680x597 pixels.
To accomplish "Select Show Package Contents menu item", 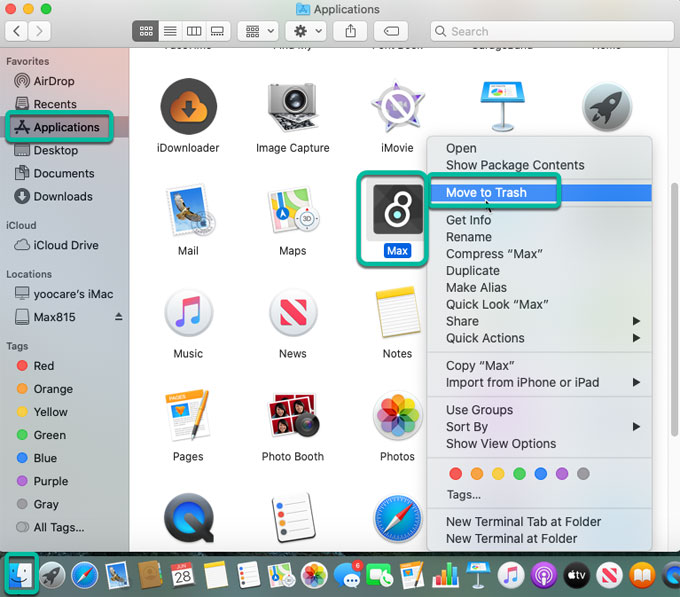I will click(515, 165).
